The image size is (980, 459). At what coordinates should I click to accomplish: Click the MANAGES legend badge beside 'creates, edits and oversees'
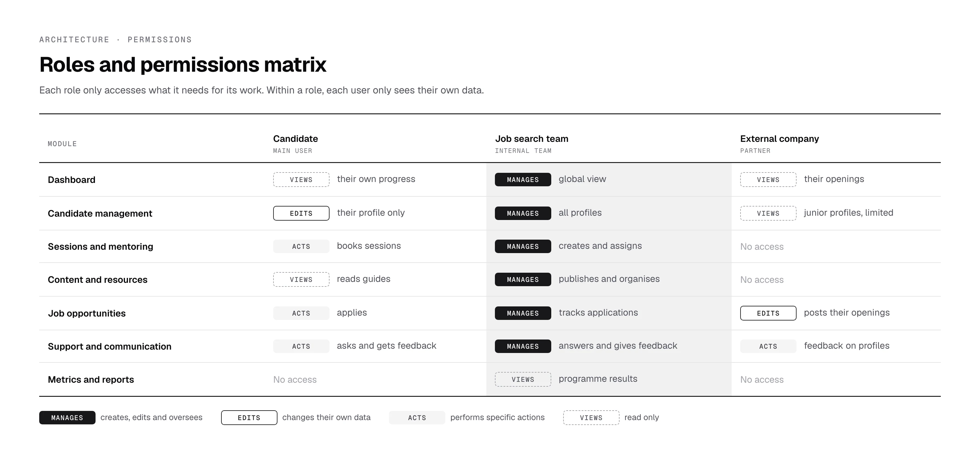(x=67, y=418)
